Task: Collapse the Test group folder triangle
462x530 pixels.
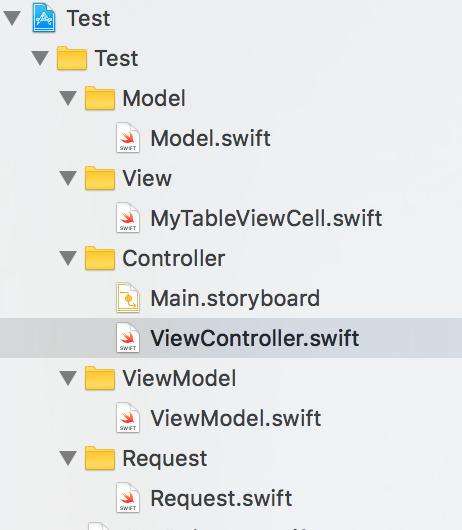Action: [x=40, y=58]
